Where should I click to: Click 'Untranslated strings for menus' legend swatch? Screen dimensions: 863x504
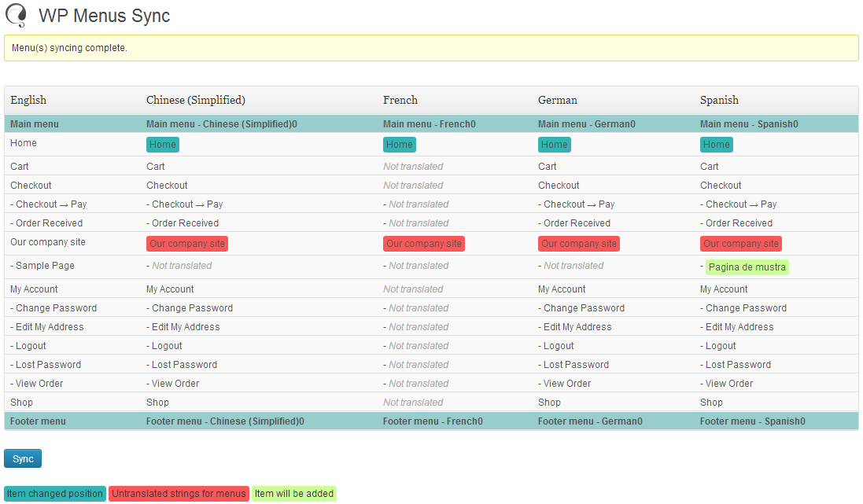[179, 494]
